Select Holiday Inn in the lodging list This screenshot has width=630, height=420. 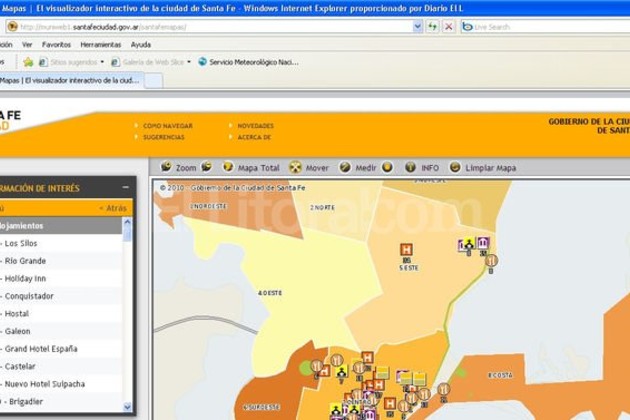click(x=25, y=278)
